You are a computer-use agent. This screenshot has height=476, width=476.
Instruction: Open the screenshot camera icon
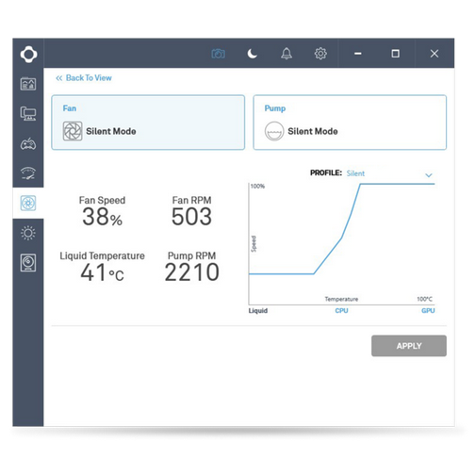tap(218, 54)
